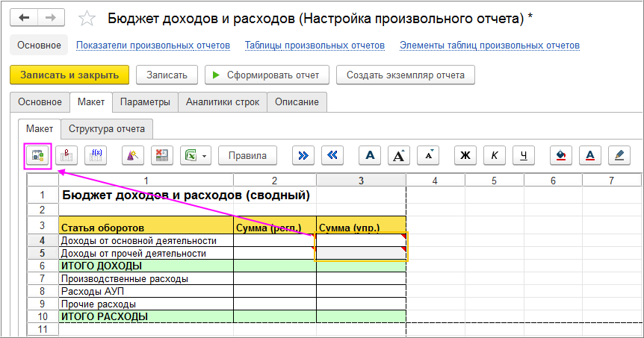
Task: Toggle bold formatting (Ж)
Action: tap(465, 155)
